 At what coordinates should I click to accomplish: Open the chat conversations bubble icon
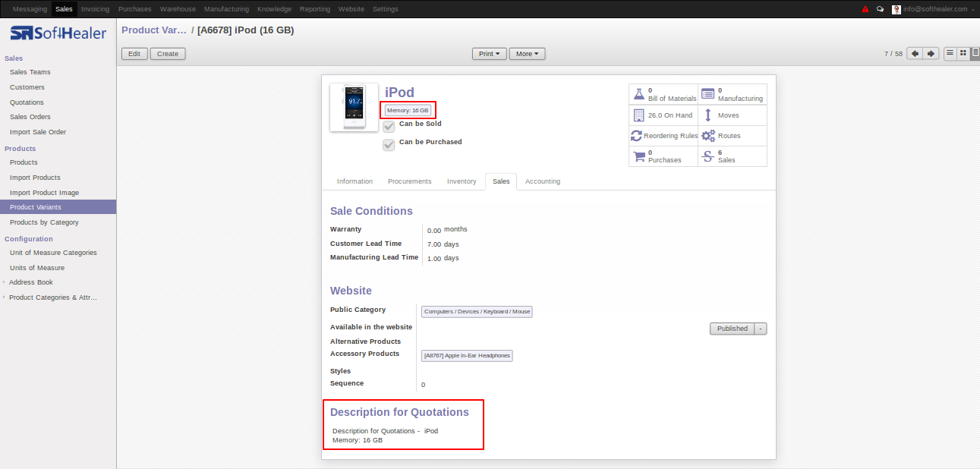coord(881,9)
